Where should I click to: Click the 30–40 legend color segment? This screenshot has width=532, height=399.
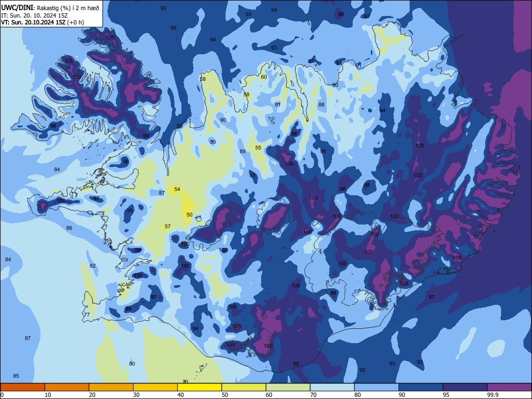(x=155, y=387)
